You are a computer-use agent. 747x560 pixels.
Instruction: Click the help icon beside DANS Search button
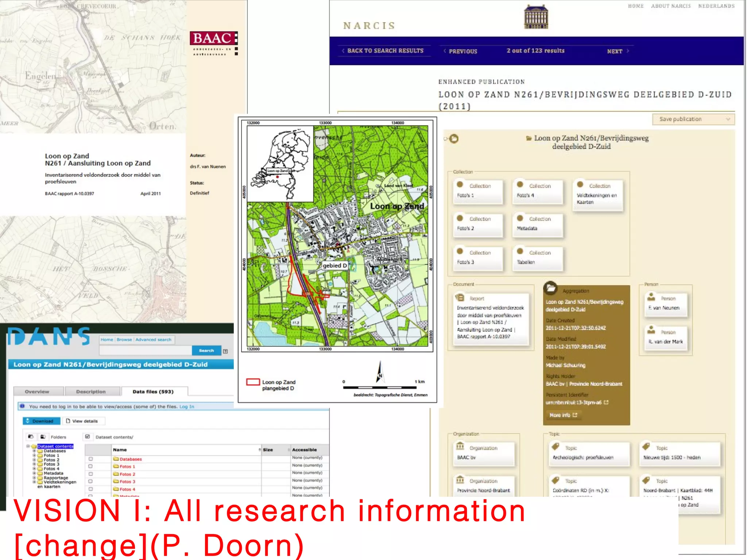(225, 351)
